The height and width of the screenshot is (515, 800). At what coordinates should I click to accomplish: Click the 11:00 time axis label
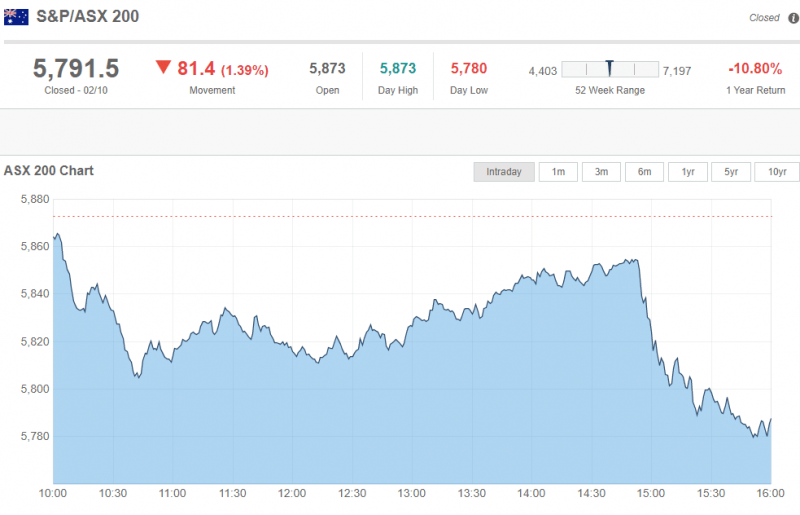(x=172, y=494)
